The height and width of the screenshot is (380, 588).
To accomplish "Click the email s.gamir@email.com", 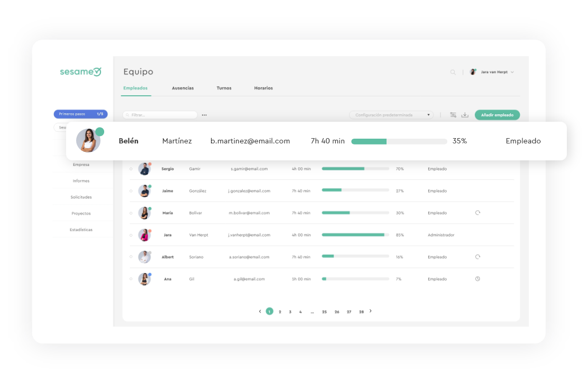I will point(249,169).
